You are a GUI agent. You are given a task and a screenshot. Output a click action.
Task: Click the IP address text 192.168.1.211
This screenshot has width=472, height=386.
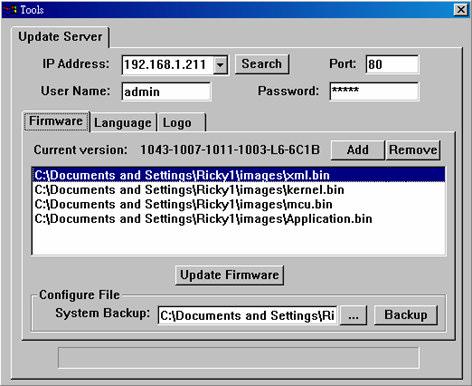(x=165, y=65)
